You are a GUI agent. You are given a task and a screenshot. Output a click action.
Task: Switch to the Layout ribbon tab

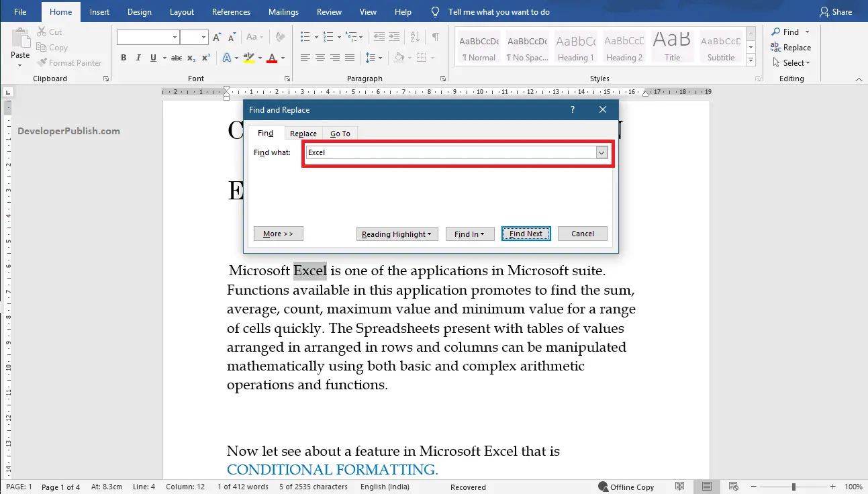coord(182,12)
